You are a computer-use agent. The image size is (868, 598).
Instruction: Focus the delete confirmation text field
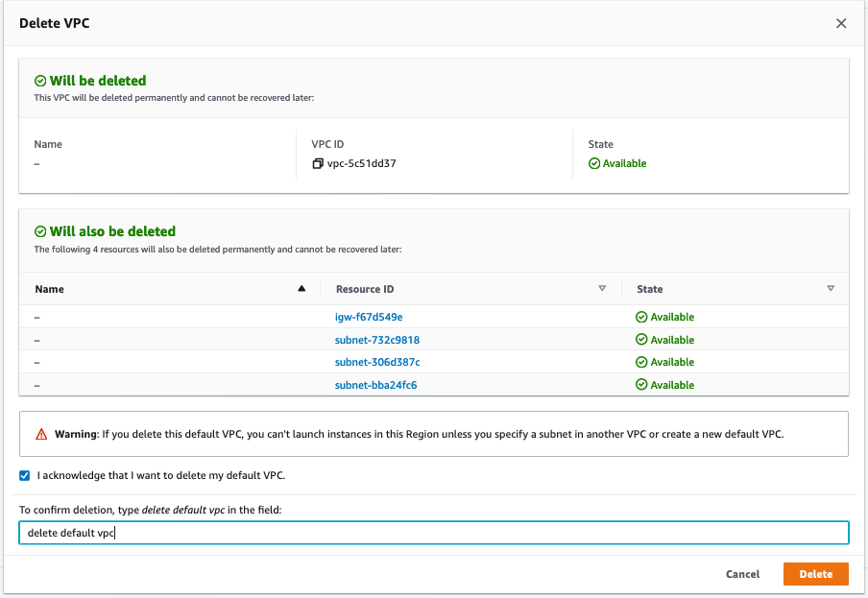click(433, 533)
